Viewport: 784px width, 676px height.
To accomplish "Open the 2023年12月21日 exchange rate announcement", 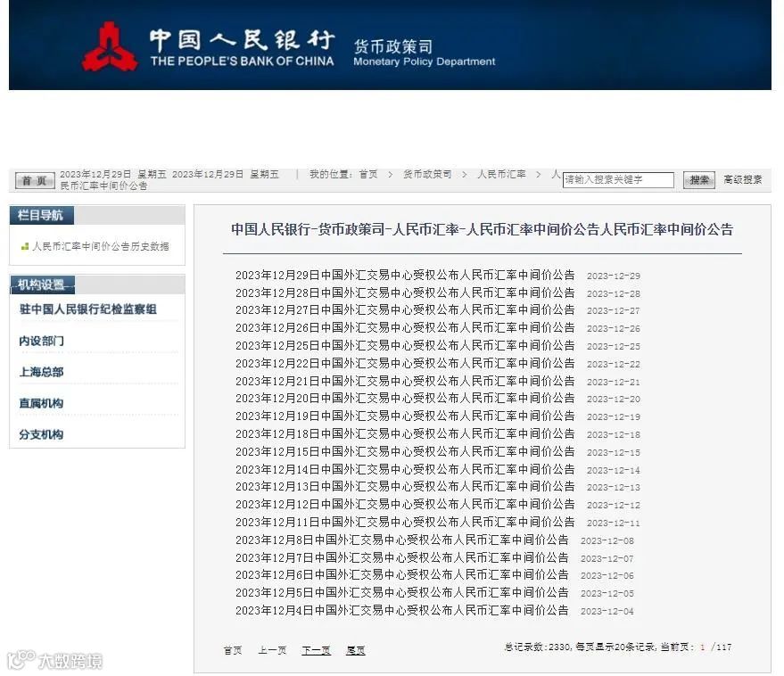I will tap(405, 381).
